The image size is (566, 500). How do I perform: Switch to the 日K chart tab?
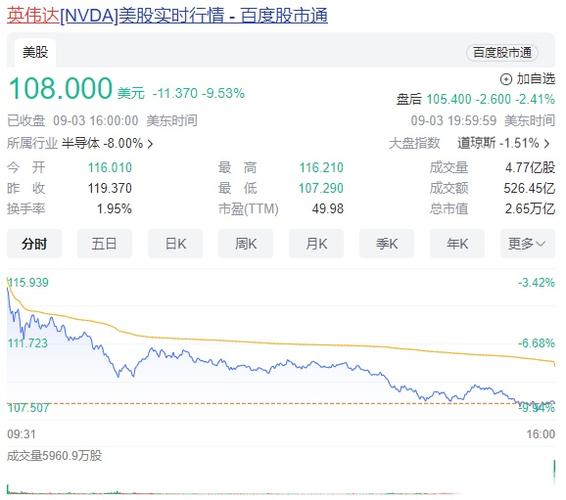click(175, 244)
